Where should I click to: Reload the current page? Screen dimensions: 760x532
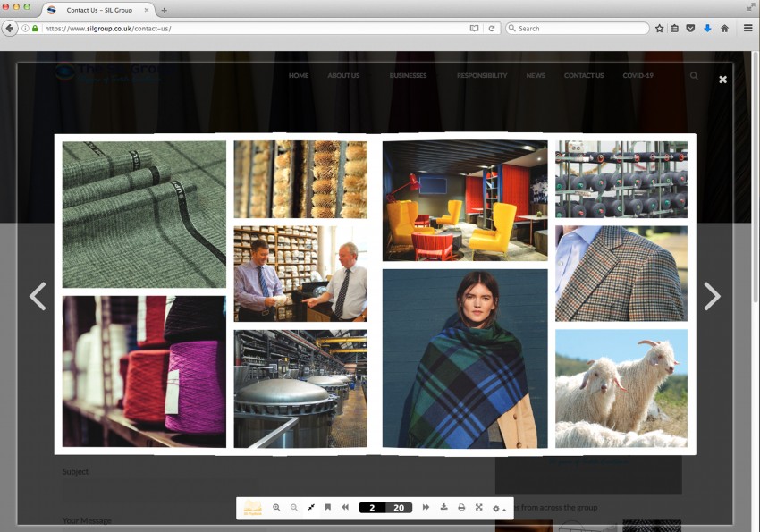click(x=492, y=29)
